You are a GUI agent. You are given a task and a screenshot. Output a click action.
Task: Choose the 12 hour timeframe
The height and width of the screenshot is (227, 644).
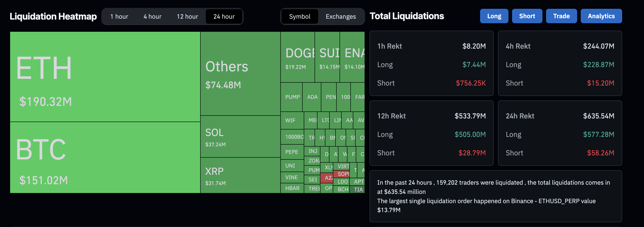coord(187,16)
